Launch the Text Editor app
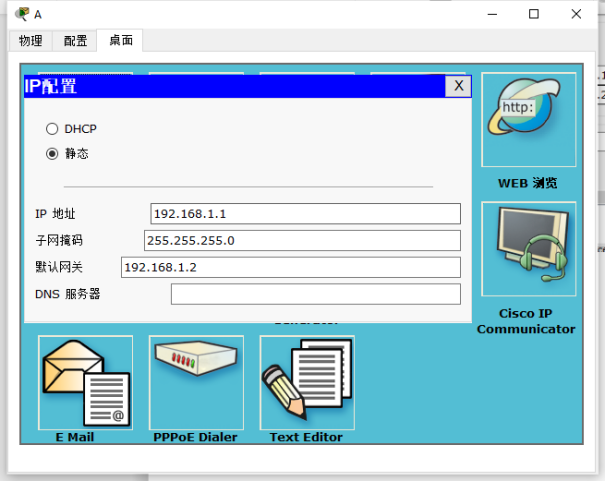The width and height of the screenshot is (605, 481). click(307, 382)
